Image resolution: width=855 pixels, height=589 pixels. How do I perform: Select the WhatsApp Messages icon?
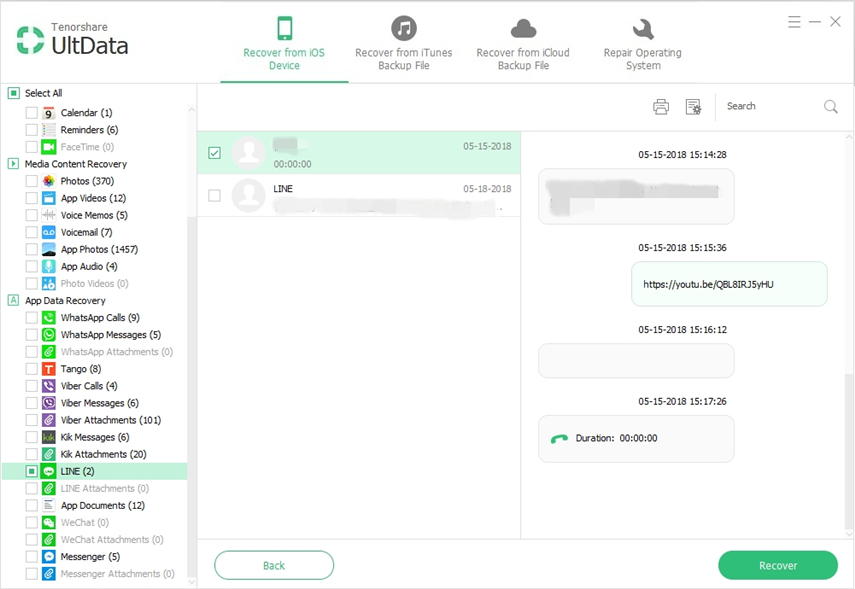click(49, 334)
